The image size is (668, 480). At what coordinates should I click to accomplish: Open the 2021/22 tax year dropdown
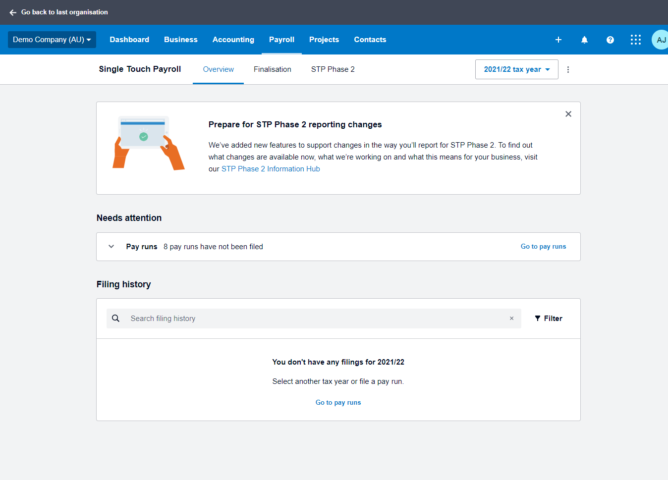pos(516,69)
